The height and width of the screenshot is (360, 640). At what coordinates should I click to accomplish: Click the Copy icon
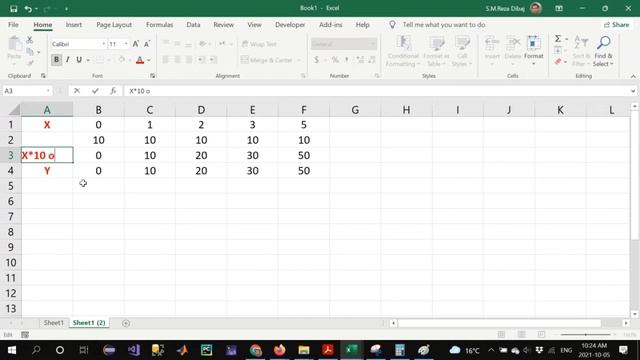pyautogui.click(x=30, y=52)
